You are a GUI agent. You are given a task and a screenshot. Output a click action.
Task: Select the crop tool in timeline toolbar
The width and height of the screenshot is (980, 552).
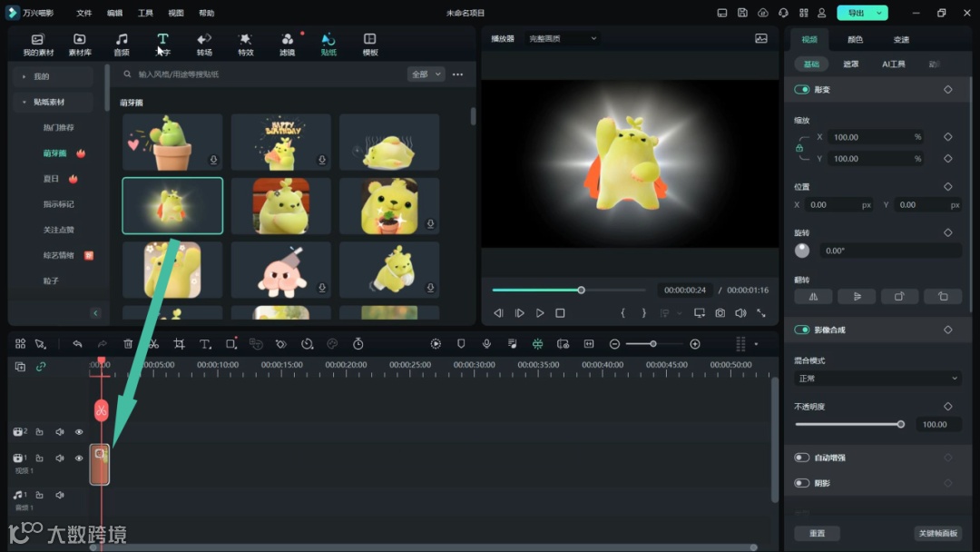click(180, 344)
